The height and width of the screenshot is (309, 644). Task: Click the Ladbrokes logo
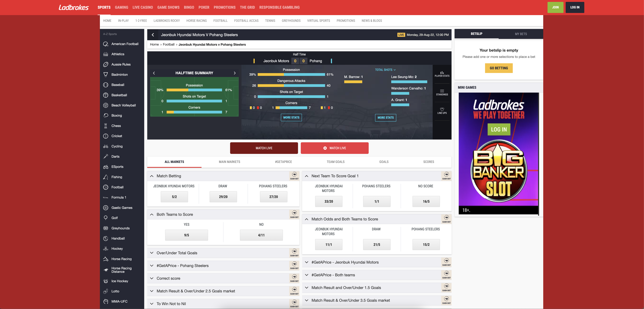pos(74,8)
